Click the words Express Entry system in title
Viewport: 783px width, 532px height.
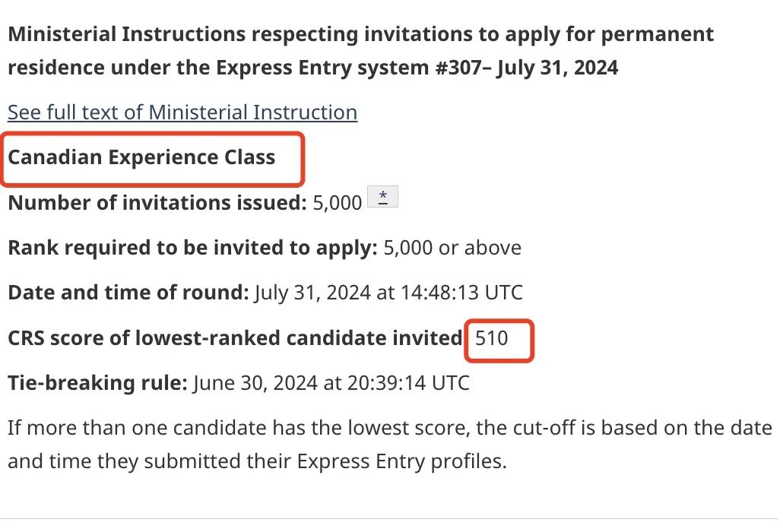(322, 68)
